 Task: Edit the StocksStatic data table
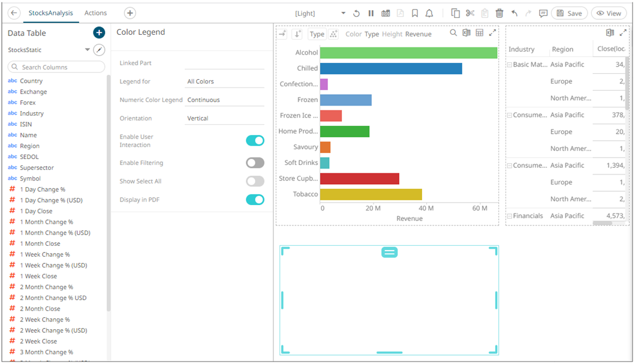tap(100, 50)
